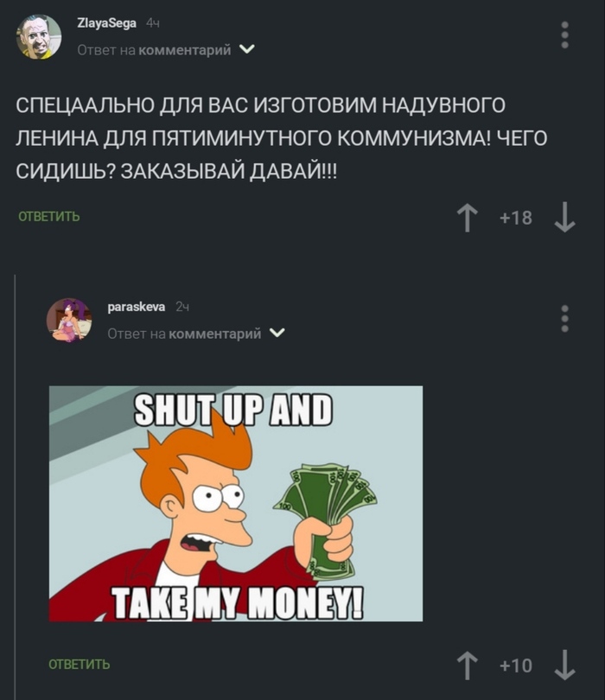This screenshot has height=700, width=605.
Task: Click the +10 rating counter
Action: click(516, 665)
